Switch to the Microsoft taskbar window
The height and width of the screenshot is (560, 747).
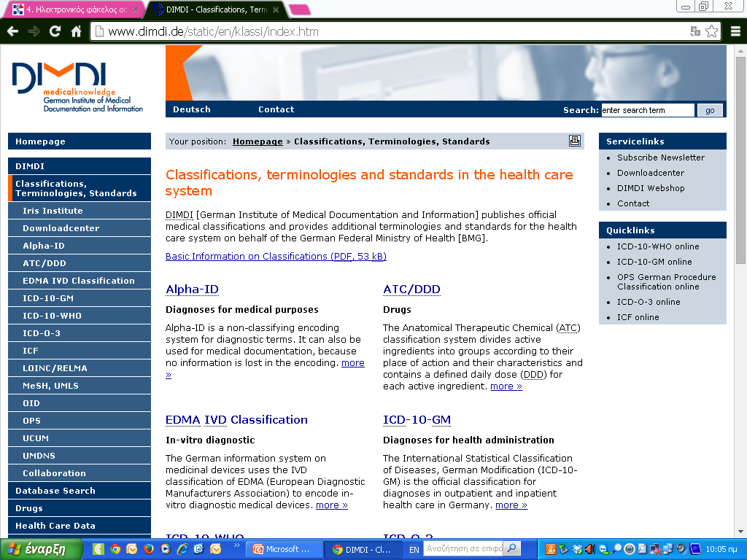tap(284, 549)
